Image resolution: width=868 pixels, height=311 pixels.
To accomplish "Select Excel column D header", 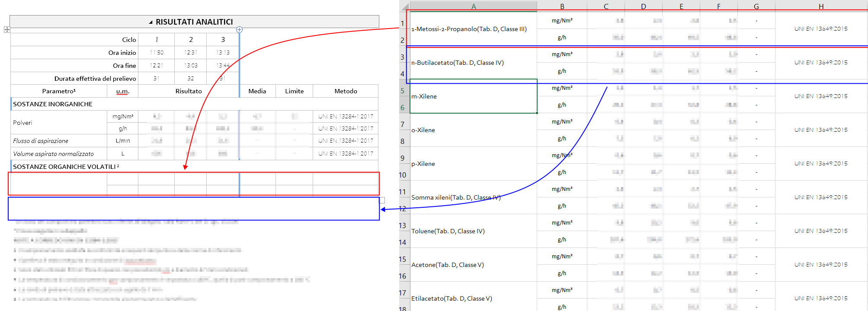I will click(644, 6).
